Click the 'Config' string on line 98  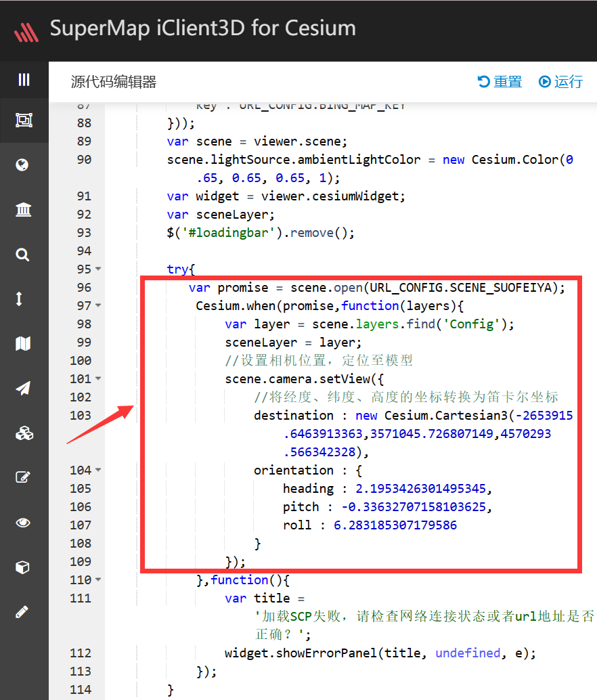[470, 324]
